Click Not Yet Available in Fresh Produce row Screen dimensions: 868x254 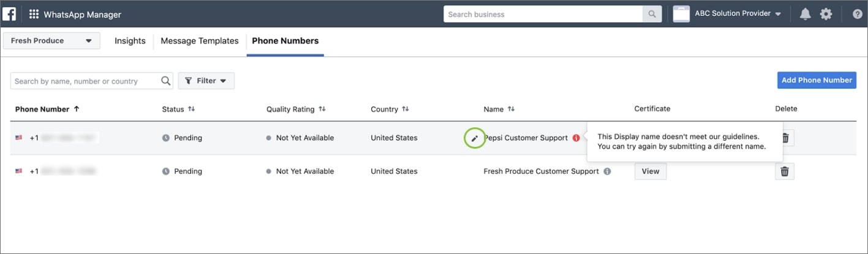pyautogui.click(x=305, y=171)
